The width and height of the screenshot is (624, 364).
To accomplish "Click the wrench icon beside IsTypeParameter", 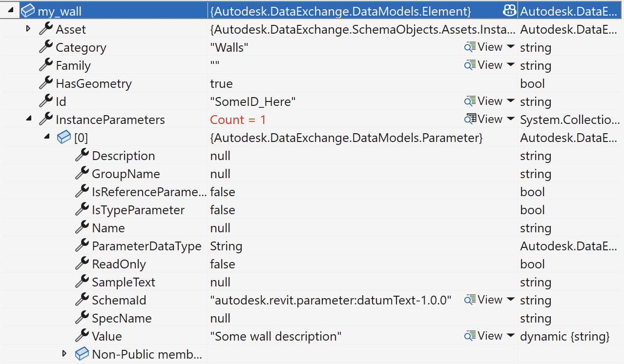I will click(x=82, y=209).
